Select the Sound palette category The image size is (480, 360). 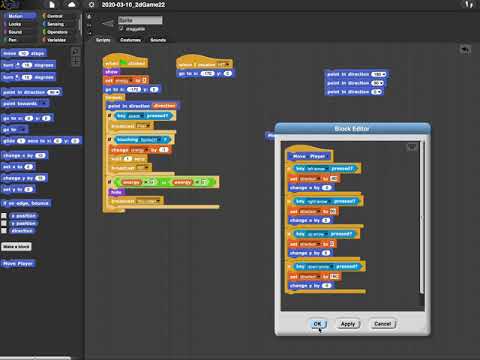pos(19,32)
